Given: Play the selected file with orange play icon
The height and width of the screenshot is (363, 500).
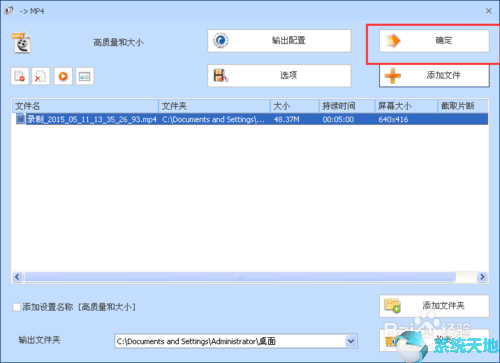Looking at the screenshot, I should click(x=63, y=76).
